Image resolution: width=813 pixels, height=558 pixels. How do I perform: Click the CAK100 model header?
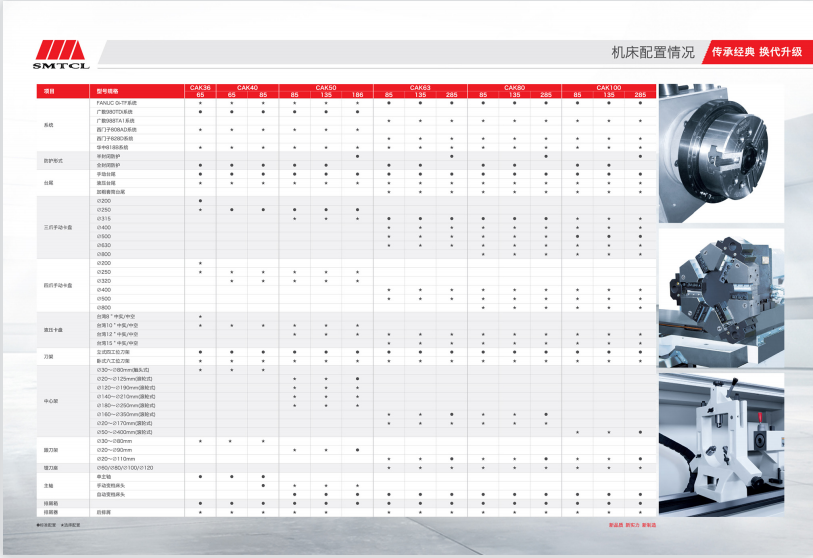608,88
